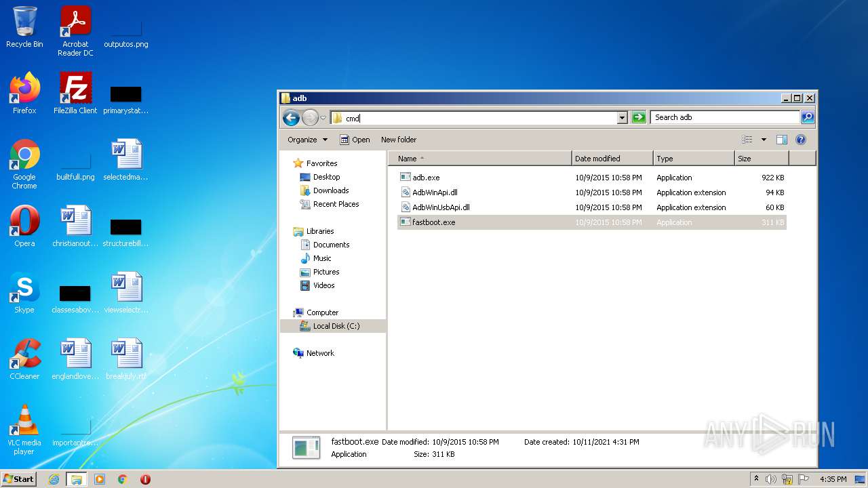Select the Acrobat Reader DC desktop icon
This screenshot has width=868, height=488.
point(75,30)
